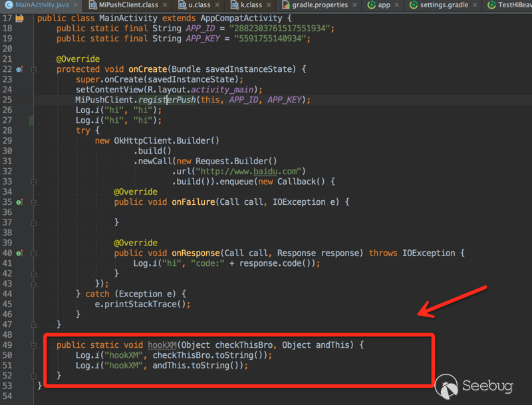
Task: Click the hookXM method name on line 49
Action: point(162,345)
